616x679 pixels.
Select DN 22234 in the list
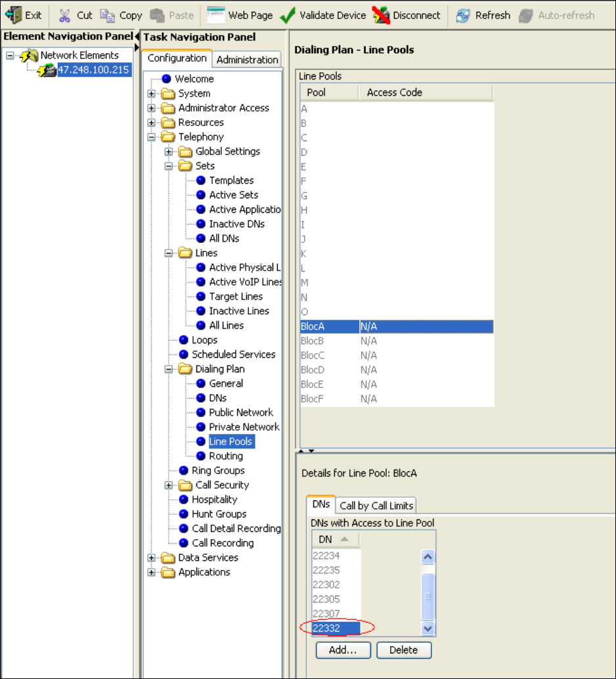click(336, 556)
